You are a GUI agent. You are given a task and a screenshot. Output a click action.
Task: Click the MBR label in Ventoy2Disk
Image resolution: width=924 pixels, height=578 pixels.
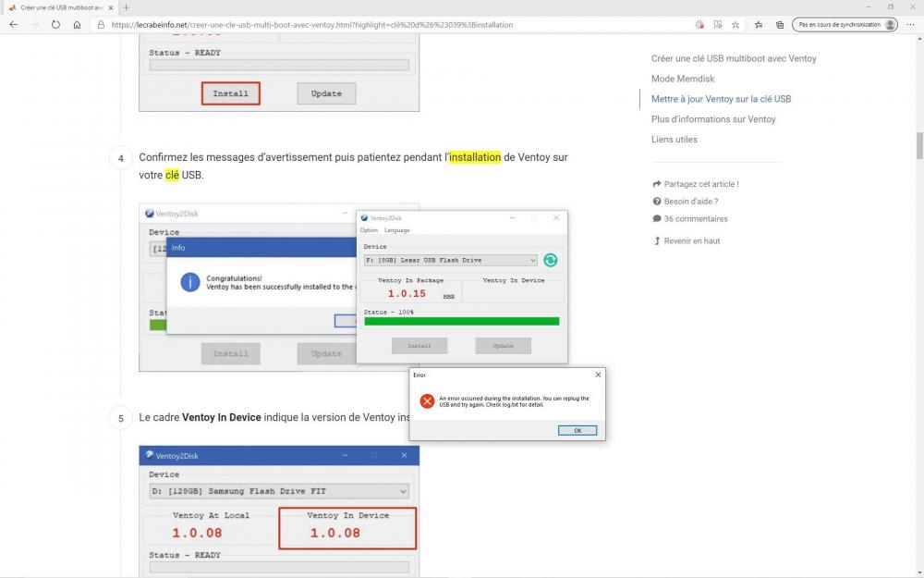448,297
